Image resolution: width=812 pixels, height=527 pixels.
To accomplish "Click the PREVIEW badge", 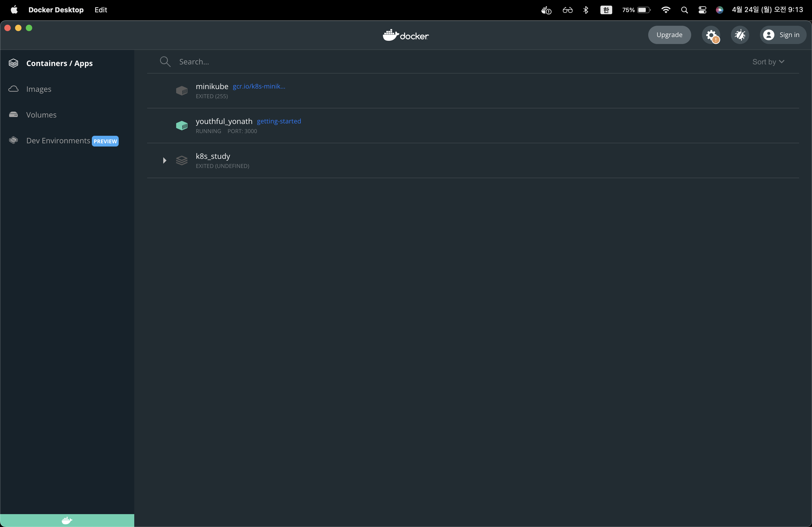I will point(105,141).
